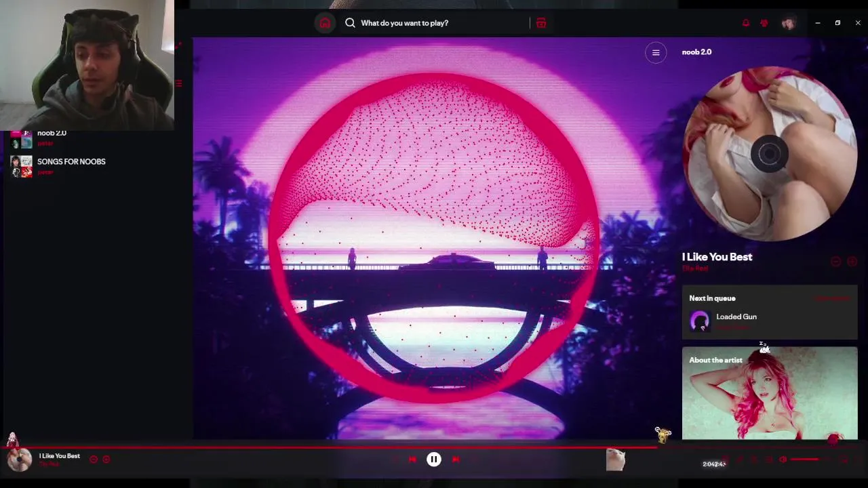868x488 pixels.
Task: Open the red artist name under panel title
Action: coord(695,269)
